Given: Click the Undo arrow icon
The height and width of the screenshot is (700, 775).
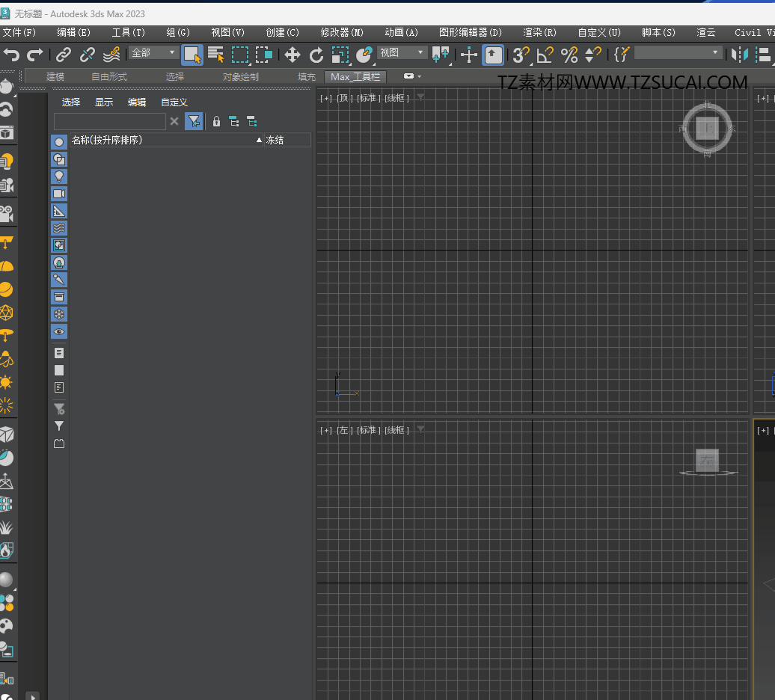Looking at the screenshot, I should tap(11, 54).
